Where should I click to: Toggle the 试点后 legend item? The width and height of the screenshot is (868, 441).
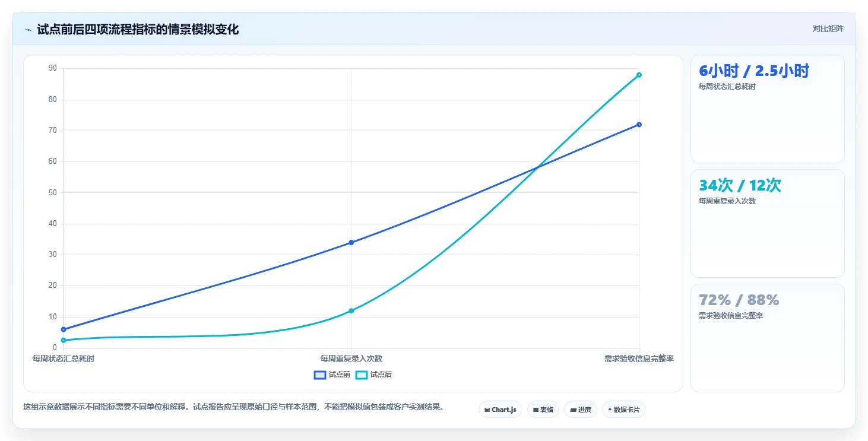pyautogui.click(x=373, y=375)
